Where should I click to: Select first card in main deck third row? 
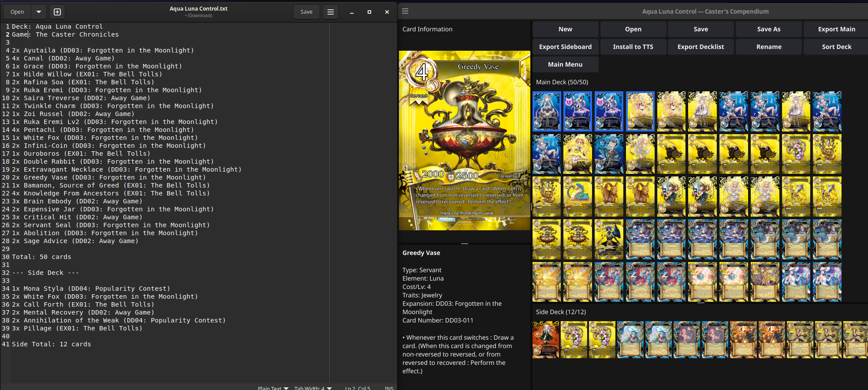(x=547, y=197)
